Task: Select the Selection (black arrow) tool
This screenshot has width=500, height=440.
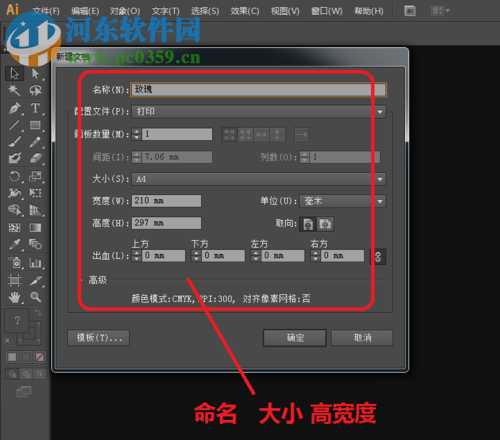Action: (14, 73)
